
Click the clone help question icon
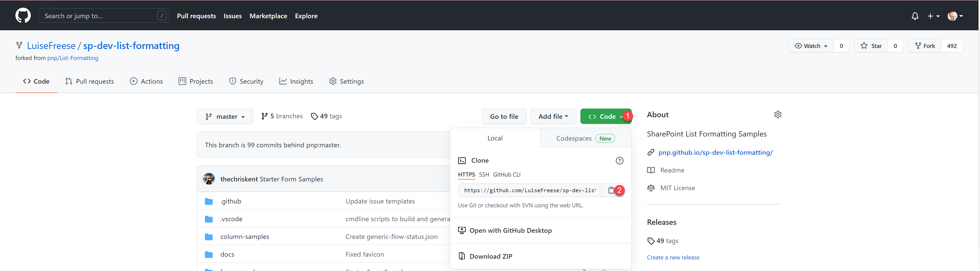click(x=619, y=161)
